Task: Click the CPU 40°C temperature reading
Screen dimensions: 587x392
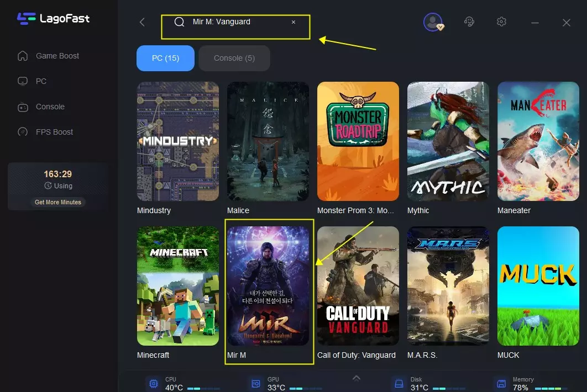Action: tap(174, 388)
